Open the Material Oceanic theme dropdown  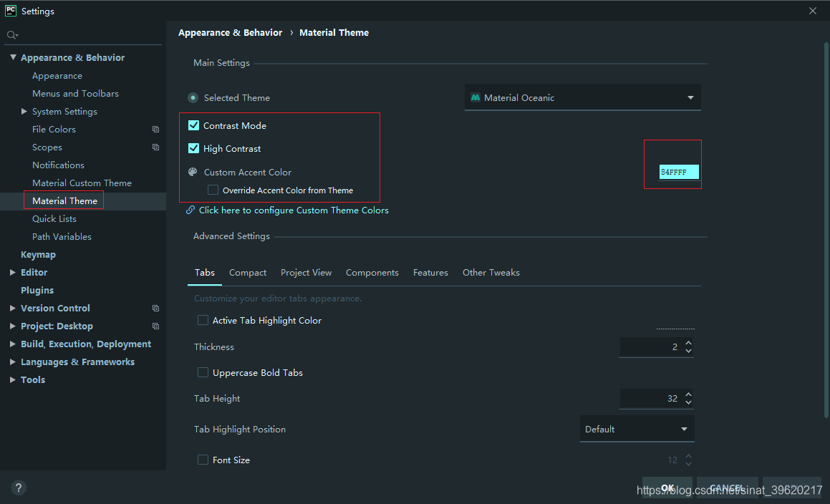point(583,97)
